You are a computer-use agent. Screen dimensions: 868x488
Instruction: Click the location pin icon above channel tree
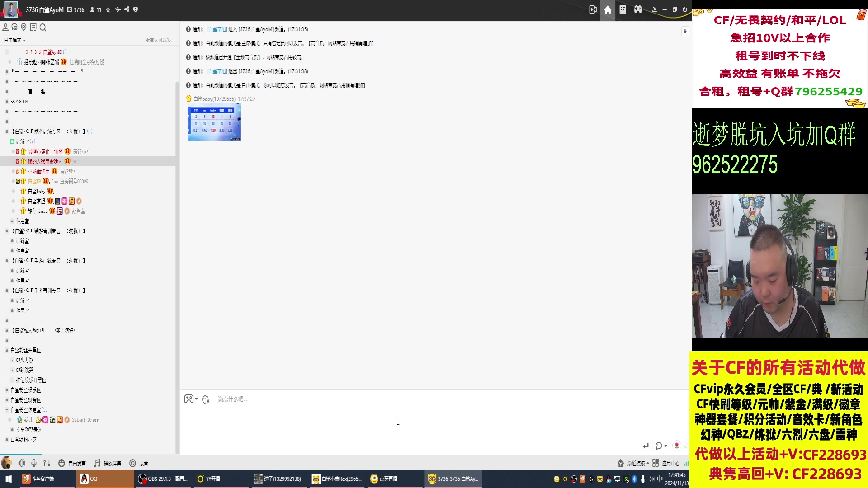(24, 28)
